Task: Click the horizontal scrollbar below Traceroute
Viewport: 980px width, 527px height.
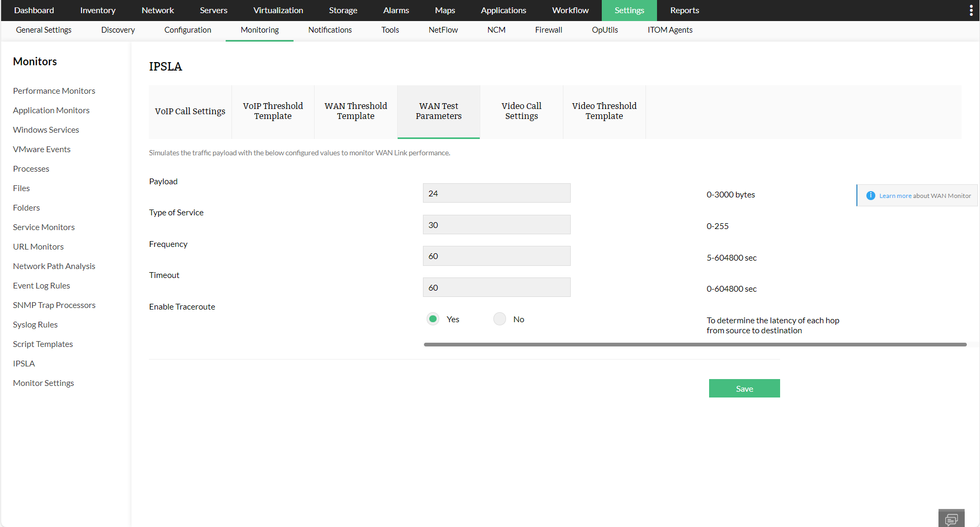Action: [x=694, y=344]
